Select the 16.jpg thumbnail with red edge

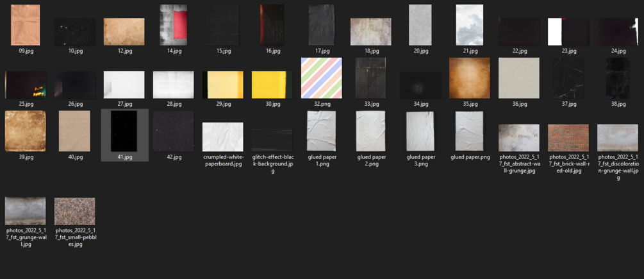click(x=272, y=25)
